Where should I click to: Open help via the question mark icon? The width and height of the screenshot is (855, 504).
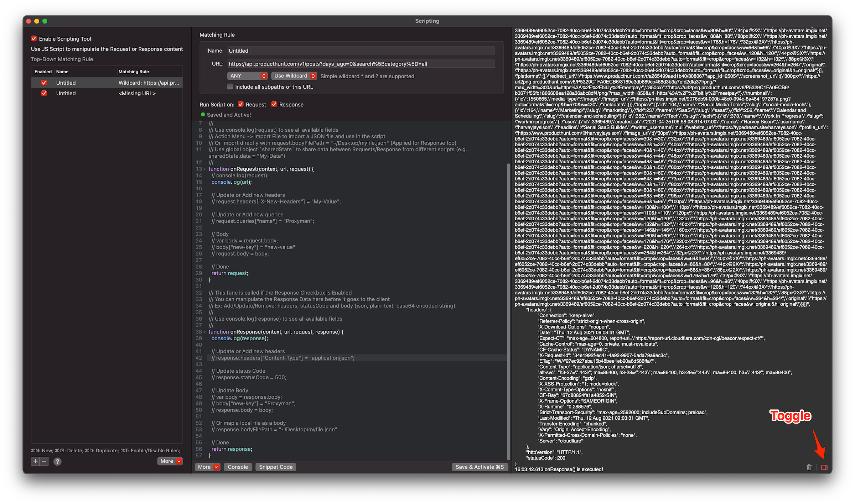[57, 461]
